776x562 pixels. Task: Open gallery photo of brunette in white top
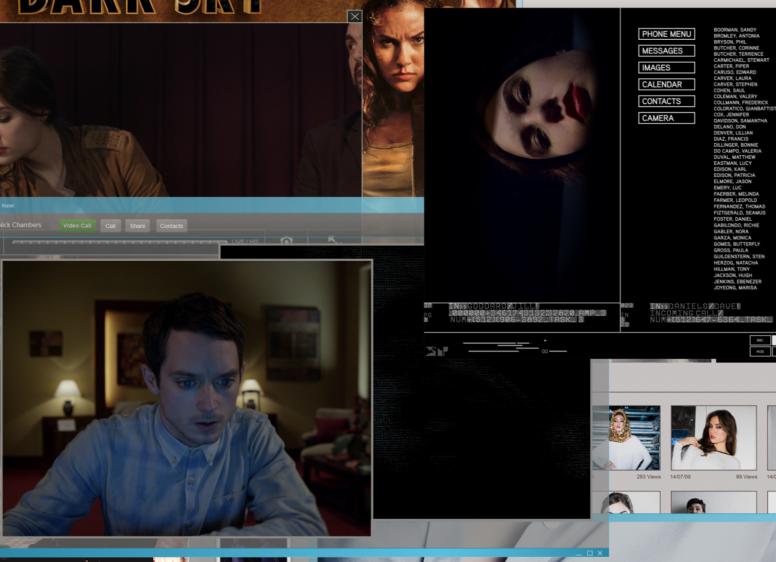tap(714, 438)
